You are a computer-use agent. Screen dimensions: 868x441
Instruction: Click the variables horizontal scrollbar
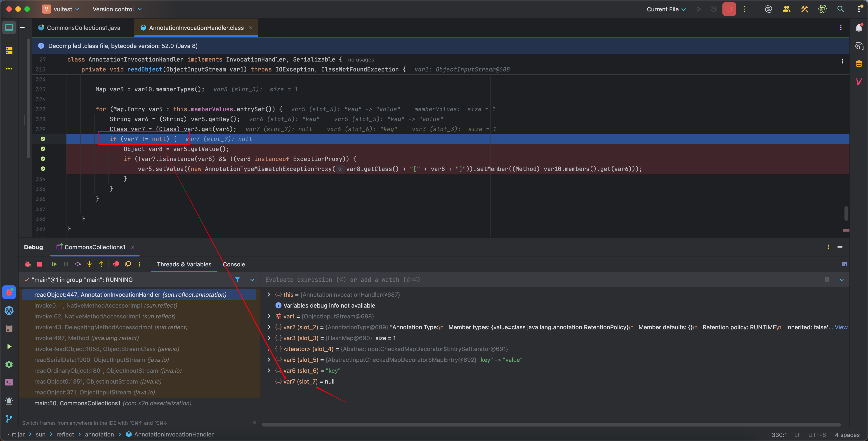(551, 424)
